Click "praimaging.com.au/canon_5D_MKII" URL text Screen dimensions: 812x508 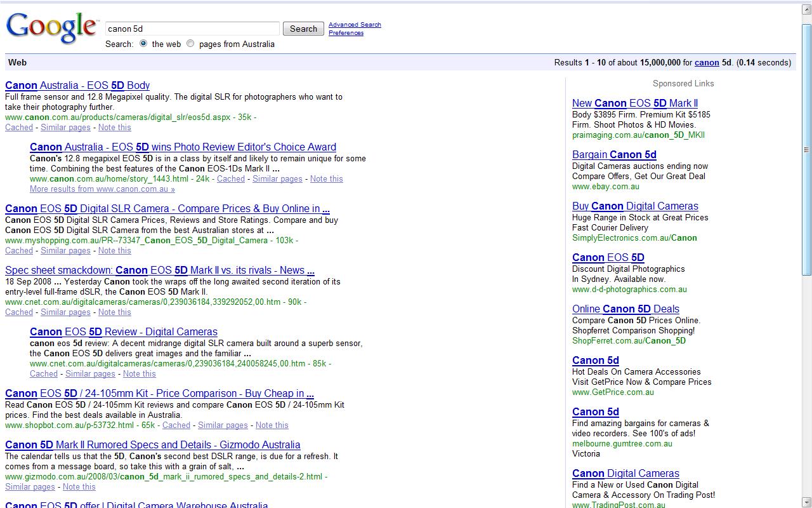638,135
